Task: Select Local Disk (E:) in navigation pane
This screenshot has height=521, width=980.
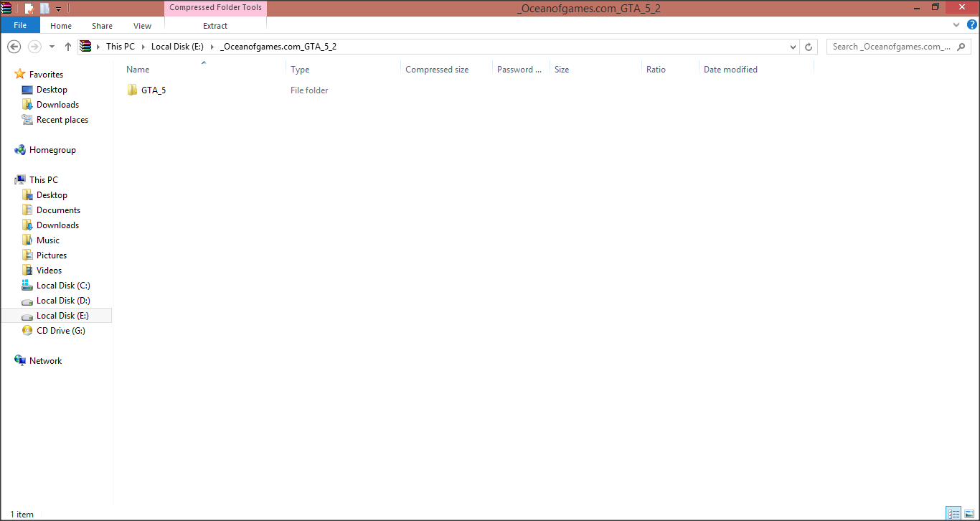Action: click(x=62, y=316)
